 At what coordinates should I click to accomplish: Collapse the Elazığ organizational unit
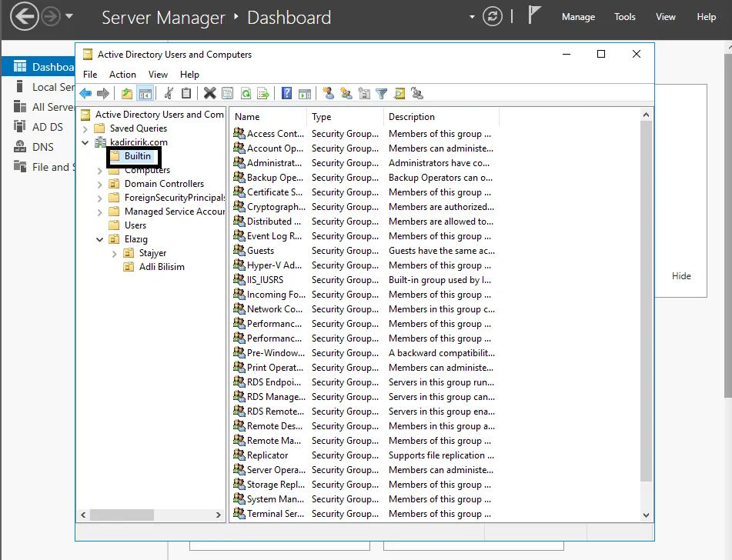99,239
